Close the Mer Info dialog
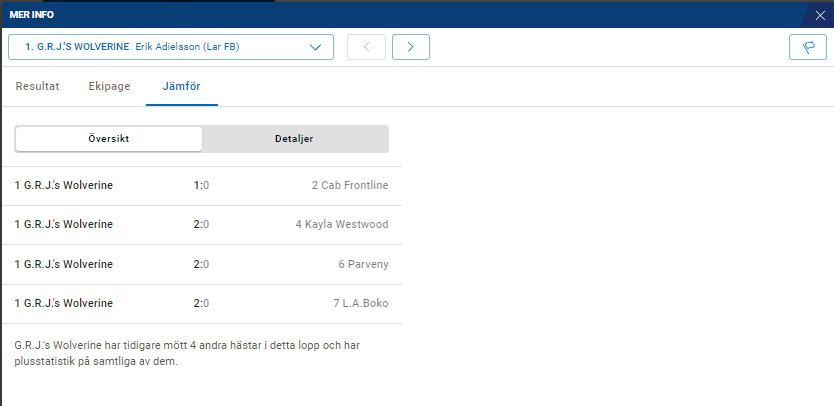Image resolution: width=834 pixels, height=406 pixels. (x=820, y=15)
